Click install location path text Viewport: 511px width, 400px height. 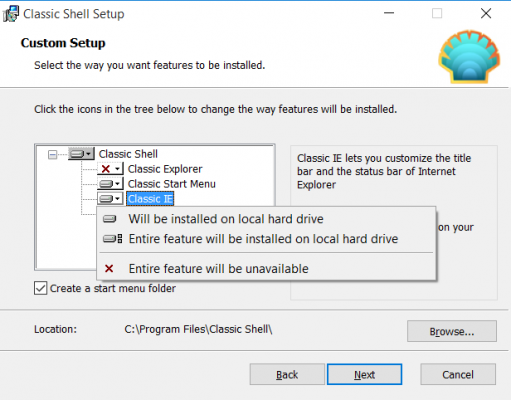198,329
